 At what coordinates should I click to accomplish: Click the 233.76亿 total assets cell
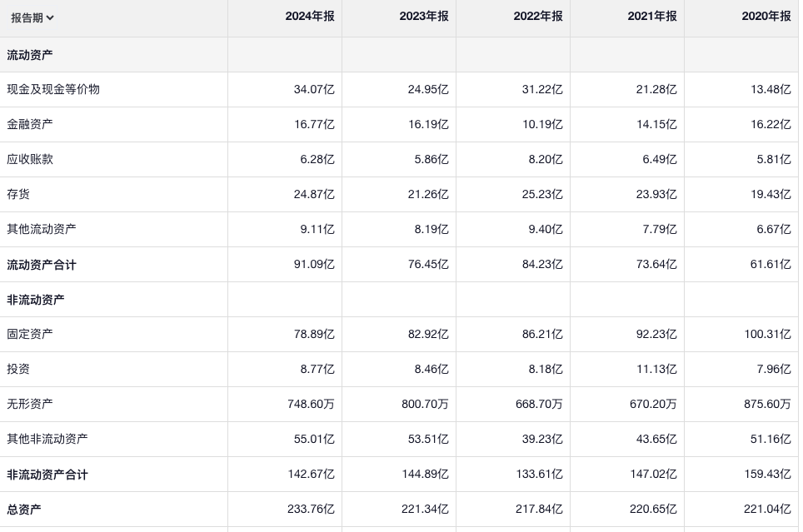tap(314, 509)
